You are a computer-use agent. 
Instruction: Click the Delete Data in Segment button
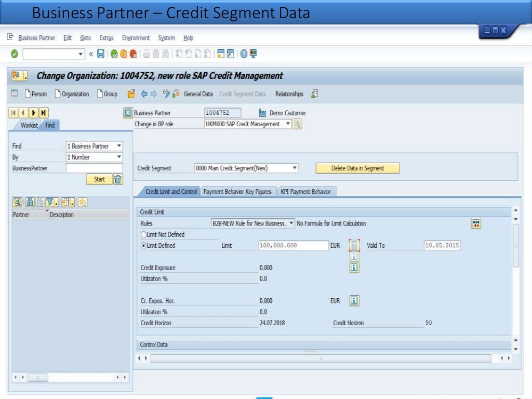click(357, 168)
